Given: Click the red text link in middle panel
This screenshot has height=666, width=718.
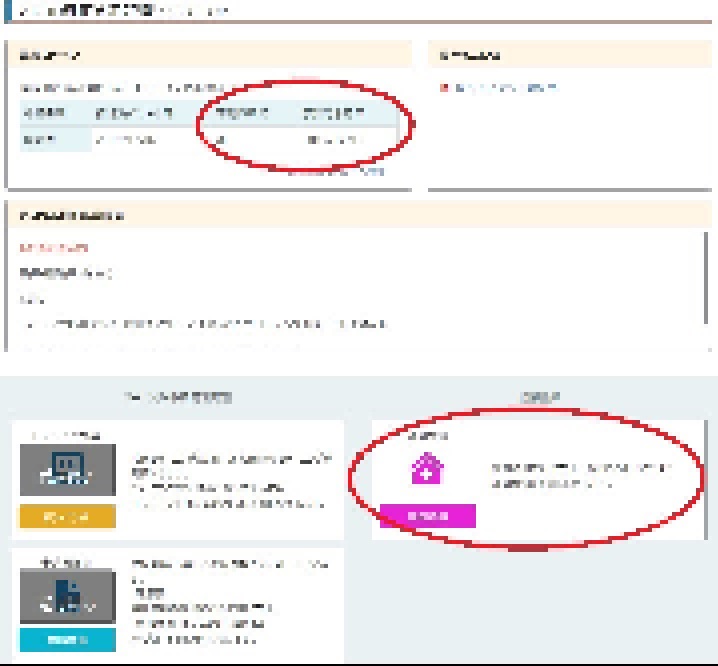Looking at the screenshot, I should (x=53, y=247).
